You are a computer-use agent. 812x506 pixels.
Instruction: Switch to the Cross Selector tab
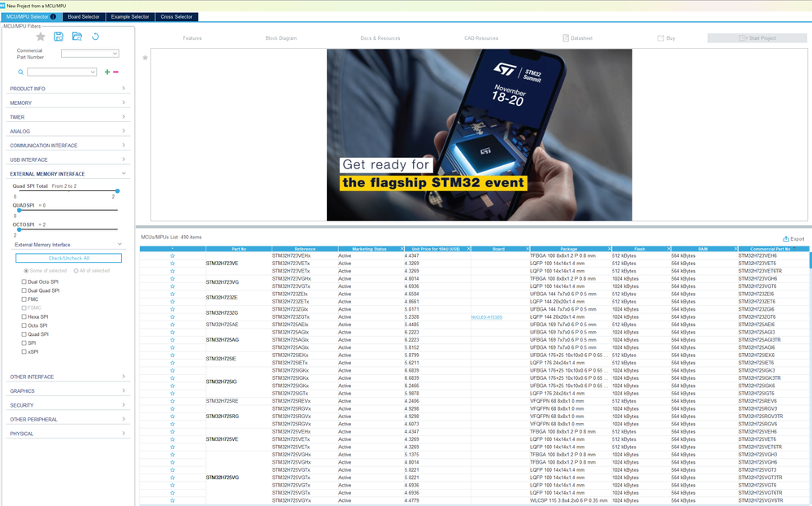(176, 16)
